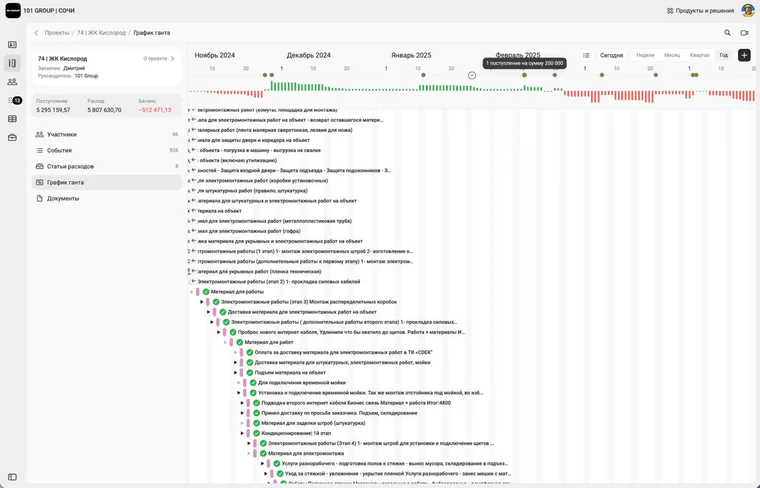The width and height of the screenshot is (760, 488).
Task: Click the Сегодня button
Action: point(611,55)
